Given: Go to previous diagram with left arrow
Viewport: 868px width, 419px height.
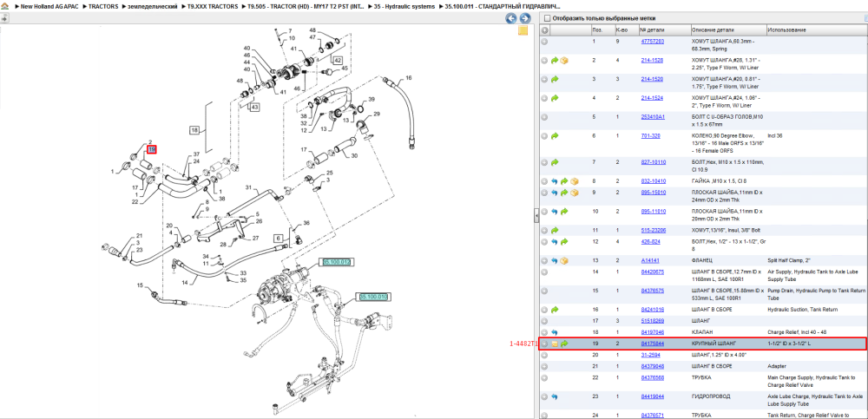Looking at the screenshot, I should [x=512, y=18].
